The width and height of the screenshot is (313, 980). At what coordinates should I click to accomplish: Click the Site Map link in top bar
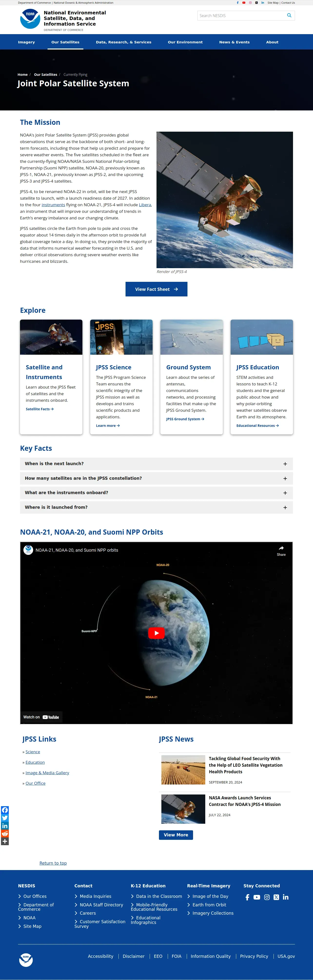273,3
